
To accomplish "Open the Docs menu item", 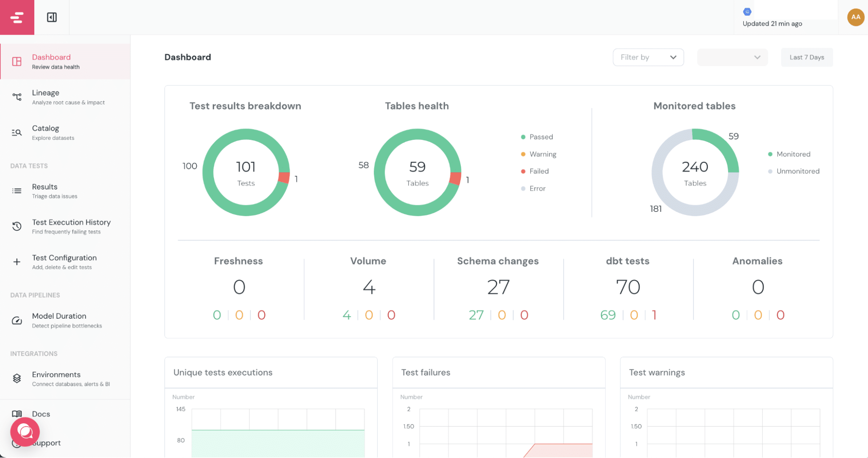I will pyautogui.click(x=41, y=414).
